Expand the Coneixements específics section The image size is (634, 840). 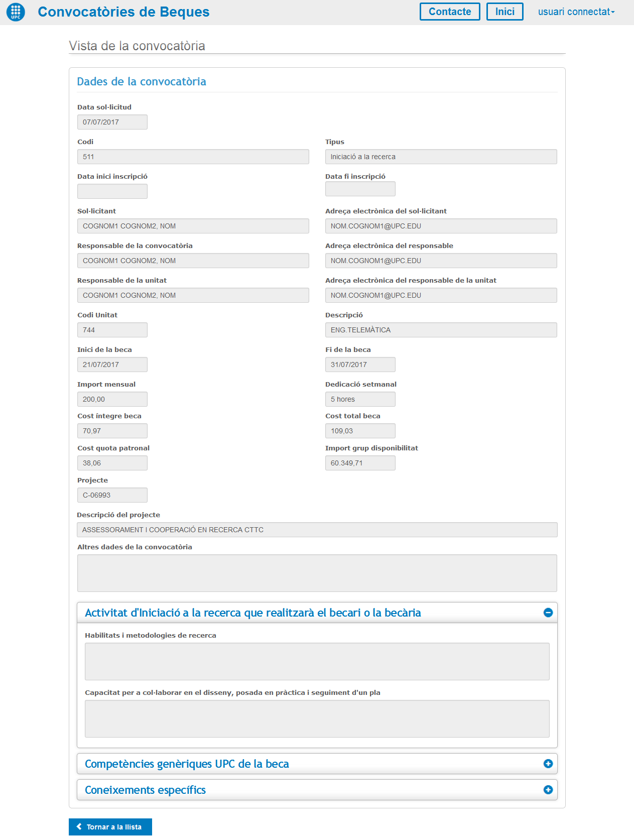[x=145, y=790]
